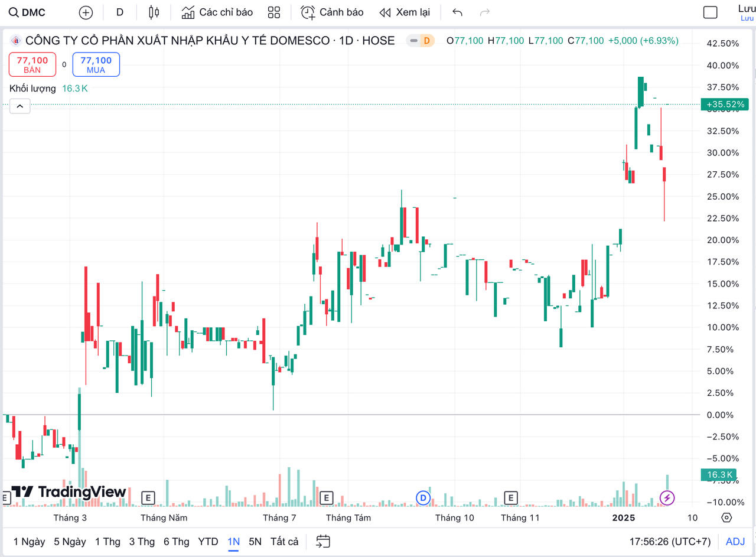Select the YTD time range

tap(208, 541)
